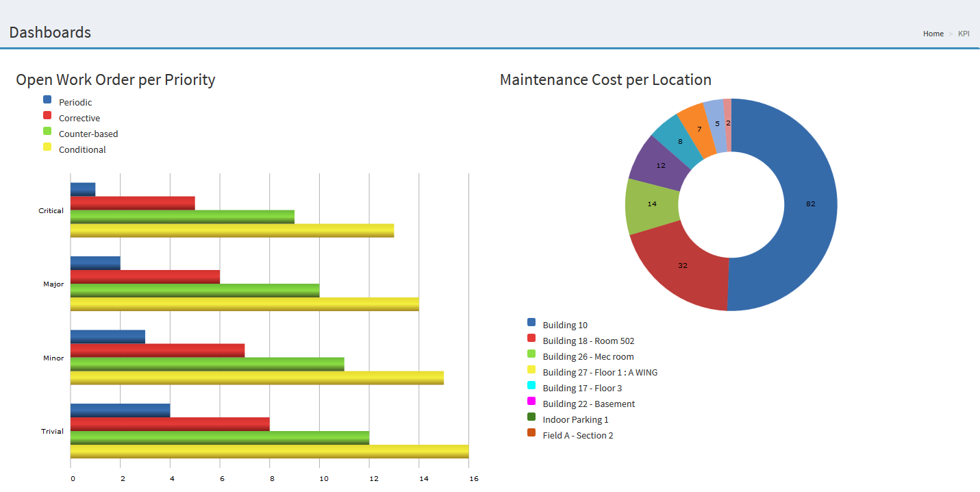Viewport: 980px width, 492px height.
Task: Select the Trivial red Corrective bar
Action: [170, 424]
